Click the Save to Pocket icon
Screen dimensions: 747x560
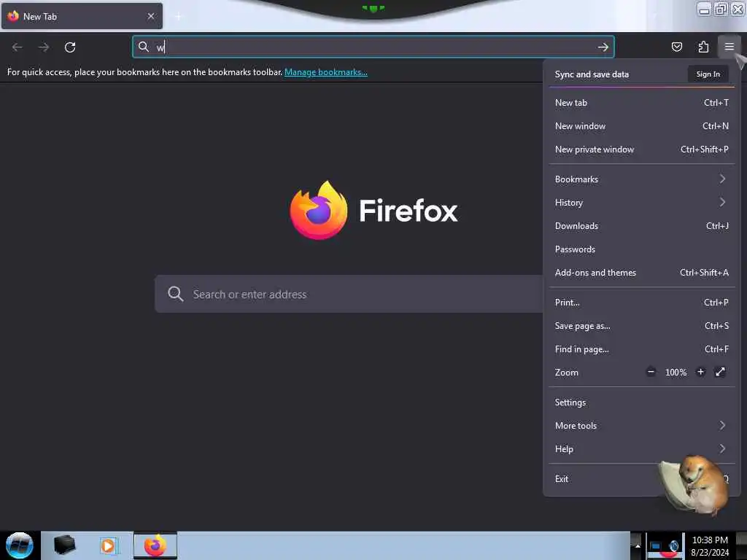(676, 47)
